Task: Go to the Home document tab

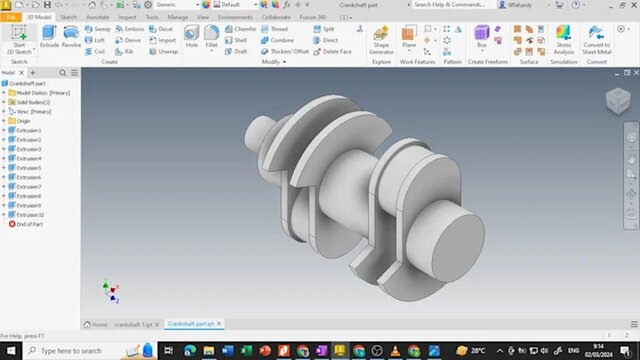Action: [x=96, y=324]
